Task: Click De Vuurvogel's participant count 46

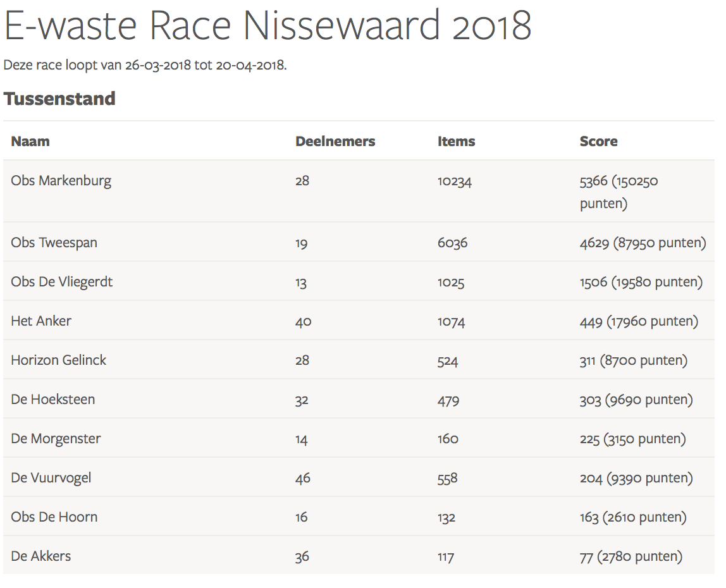Action: click(x=302, y=479)
